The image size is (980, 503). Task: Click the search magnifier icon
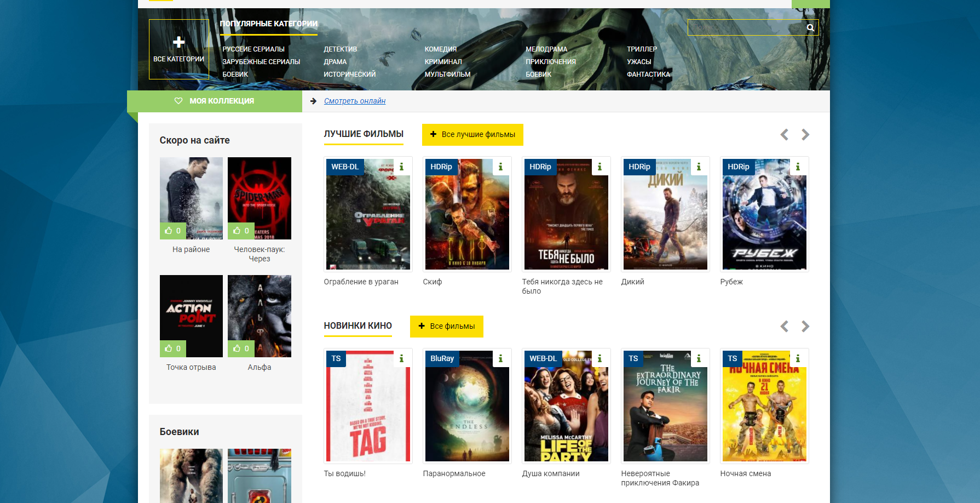(x=810, y=27)
